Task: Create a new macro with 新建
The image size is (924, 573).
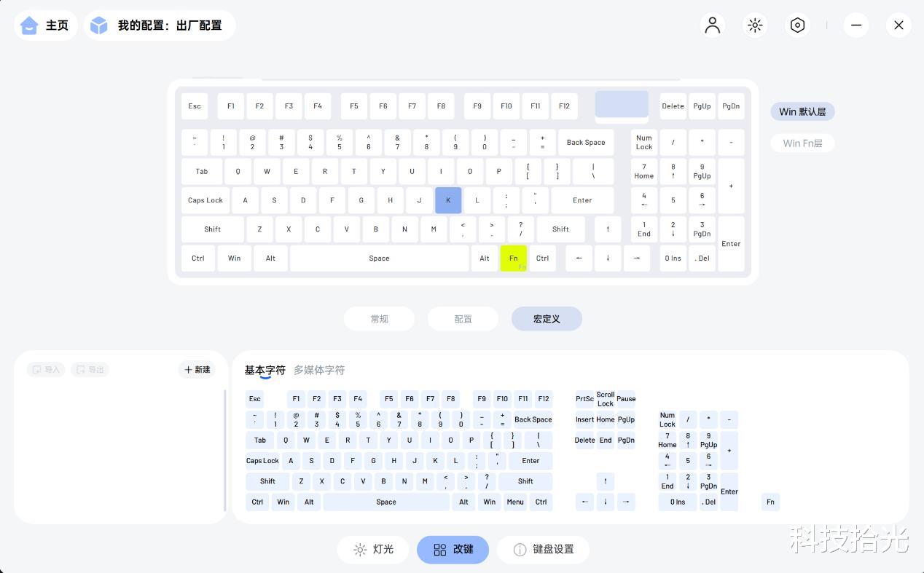Action: (x=197, y=370)
